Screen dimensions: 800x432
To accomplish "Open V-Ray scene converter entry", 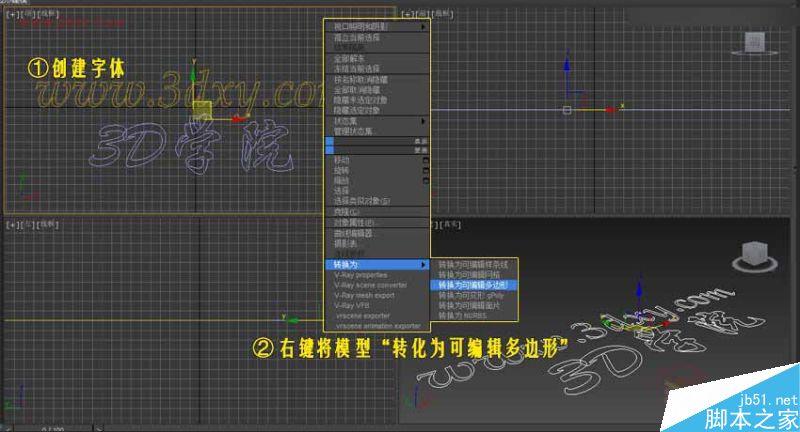I will tap(370, 286).
